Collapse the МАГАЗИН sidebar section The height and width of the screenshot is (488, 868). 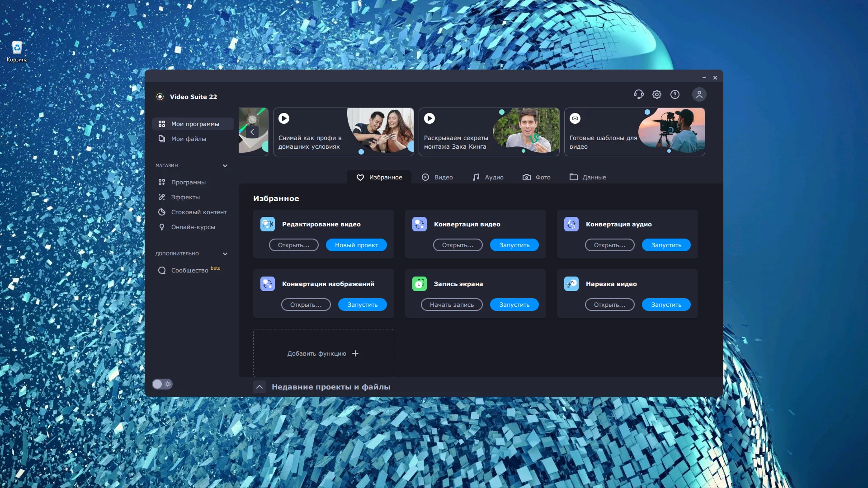click(x=225, y=166)
